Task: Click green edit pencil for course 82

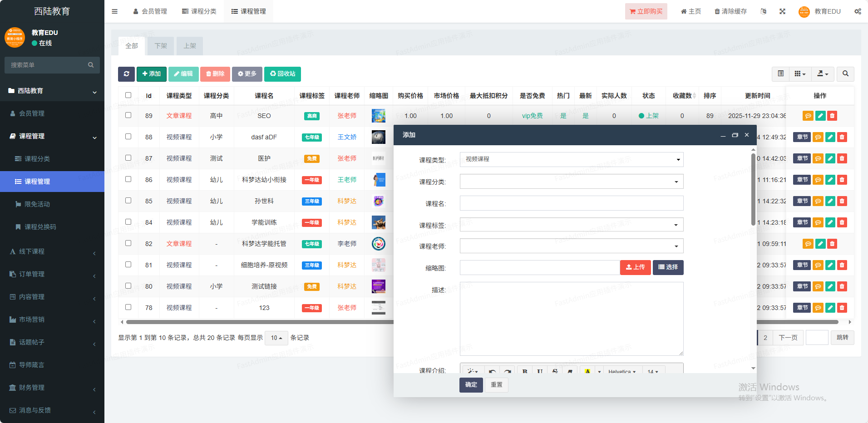Action: tap(820, 244)
